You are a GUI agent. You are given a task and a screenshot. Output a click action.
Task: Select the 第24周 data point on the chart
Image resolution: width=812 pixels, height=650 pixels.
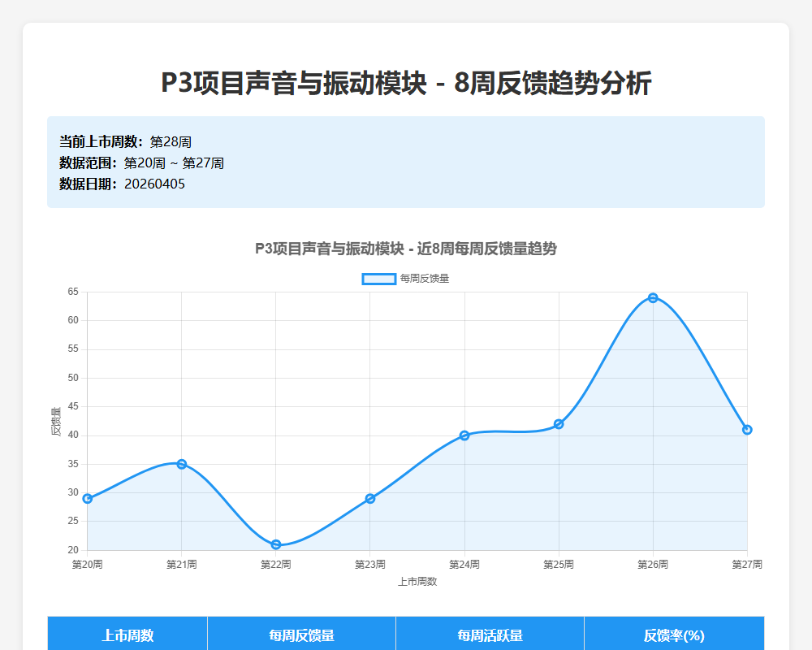coord(464,435)
